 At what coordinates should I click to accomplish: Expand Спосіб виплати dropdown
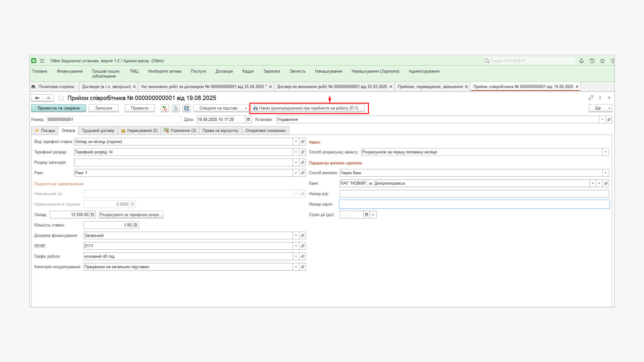click(605, 173)
